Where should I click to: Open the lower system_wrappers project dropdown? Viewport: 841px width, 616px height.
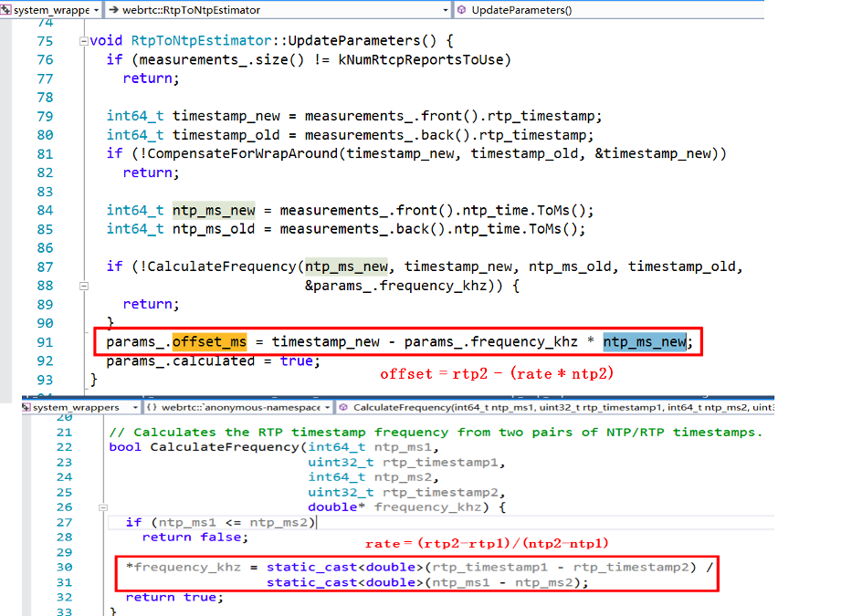[x=134, y=407]
